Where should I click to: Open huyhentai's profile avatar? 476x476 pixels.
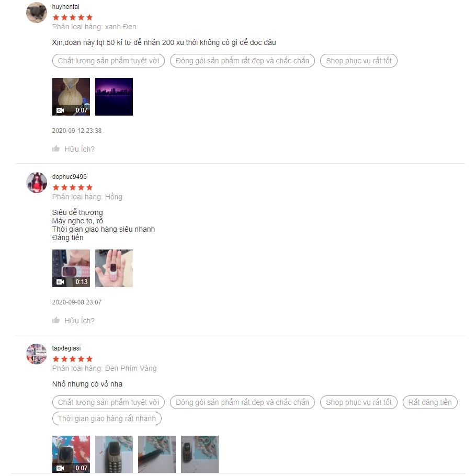pyautogui.click(x=37, y=13)
